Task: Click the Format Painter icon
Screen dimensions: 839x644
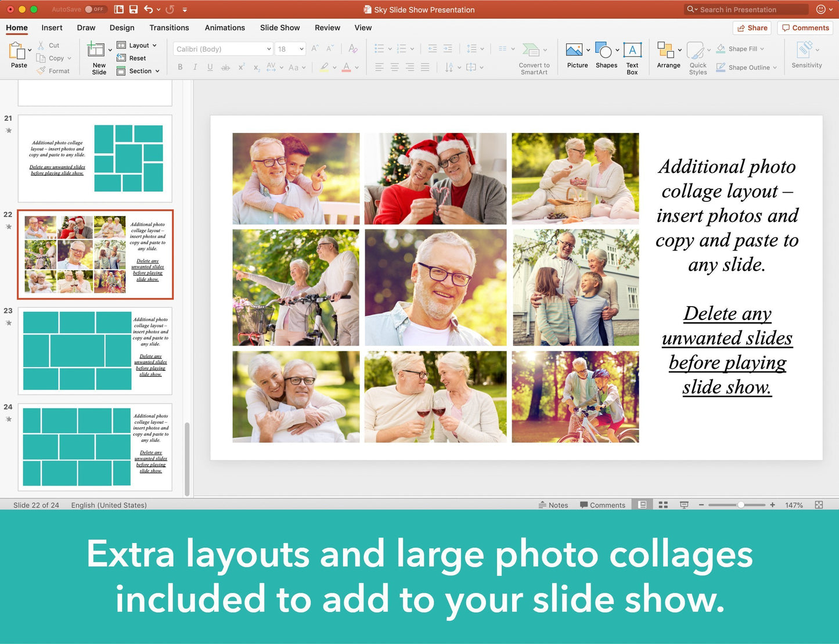Action: point(54,70)
